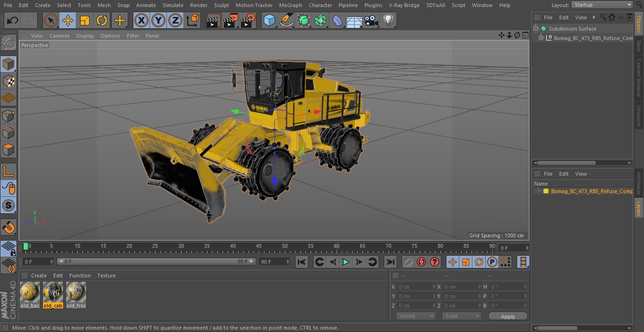Open the Content Browser side tab
The width and height of the screenshot is (644, 332).
(639, 78)
